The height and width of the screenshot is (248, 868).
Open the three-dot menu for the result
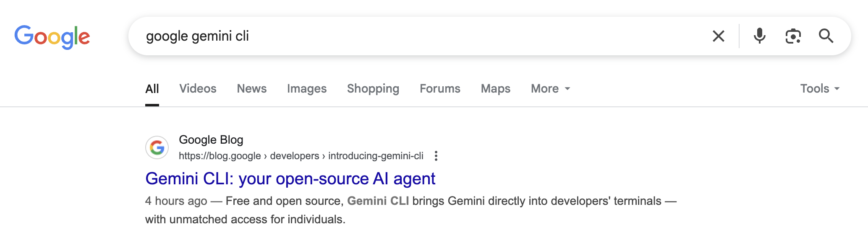click(x=436, y=156)
